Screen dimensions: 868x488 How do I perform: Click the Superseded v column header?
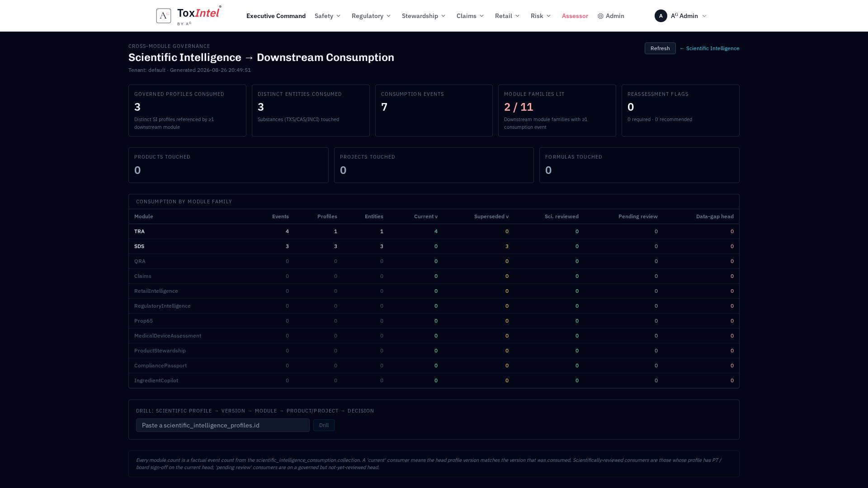491,216
